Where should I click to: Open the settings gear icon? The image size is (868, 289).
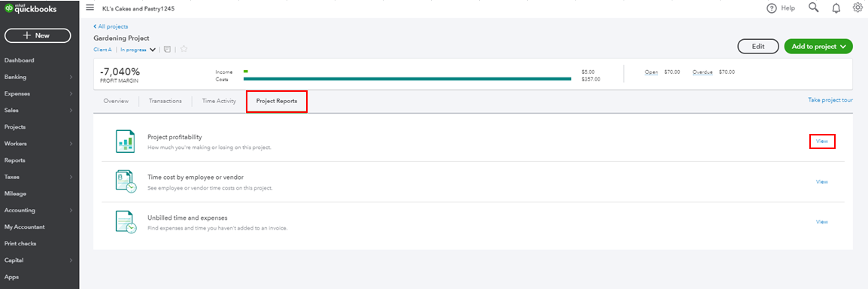point(857,8)
